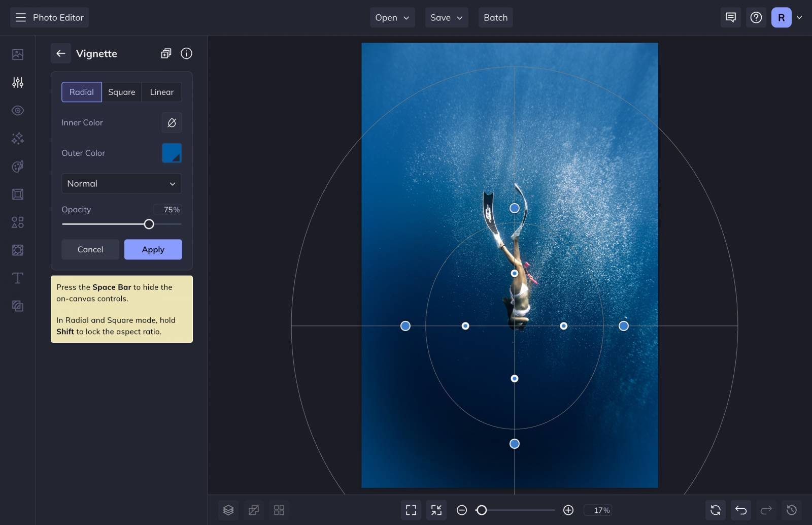Open the Text tool in sidebar
The height and width of the screenshot is (525, 812).
(x=18, y=278)
